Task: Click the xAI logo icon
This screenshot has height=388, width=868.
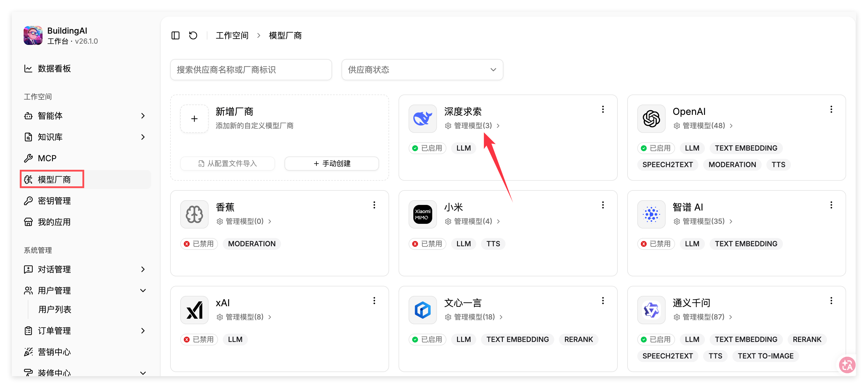Action: [194, 310]
